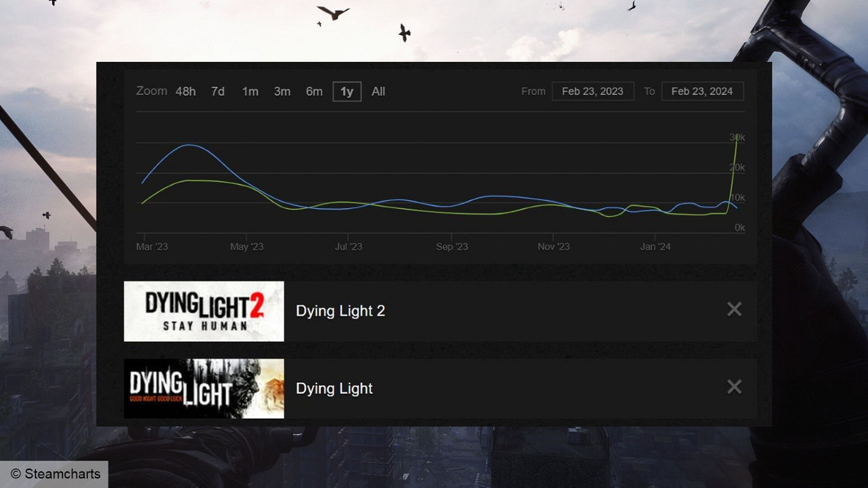Screen dimensions: 868x488
Task: Show All time chart data
Action: click(x=378, y=91)
